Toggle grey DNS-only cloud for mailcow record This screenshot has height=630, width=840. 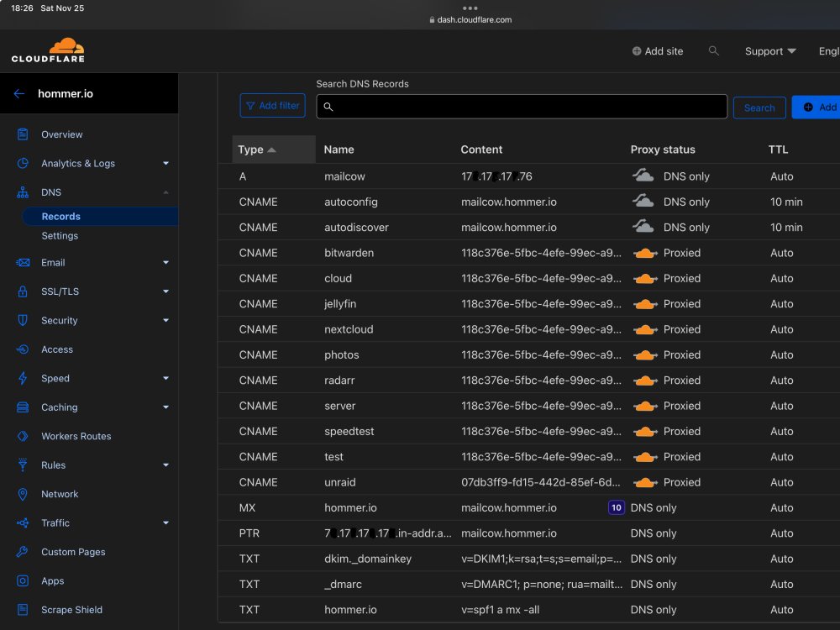coord(643,176)
